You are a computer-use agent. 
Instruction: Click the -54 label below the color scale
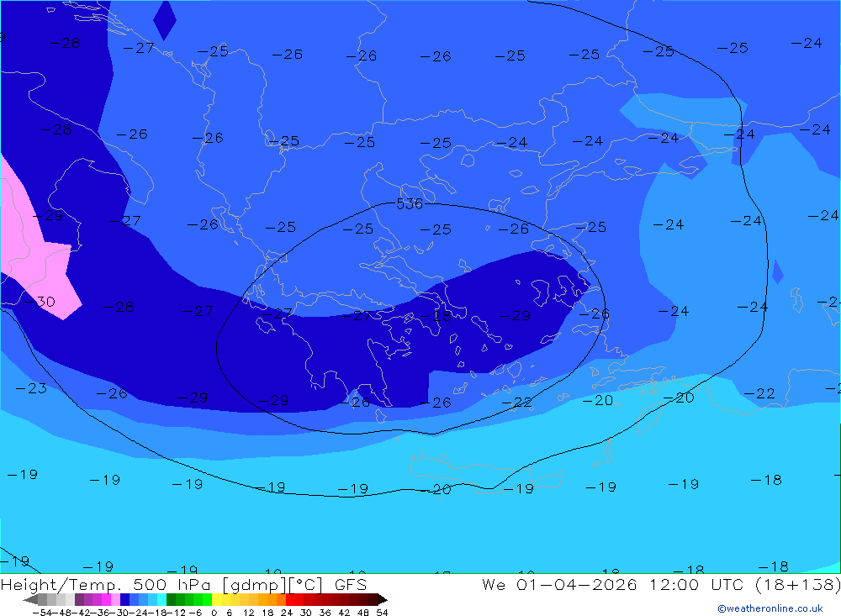(42, 613)
